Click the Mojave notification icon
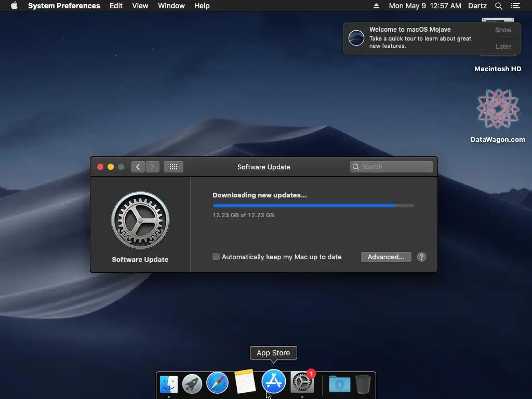 356,37
